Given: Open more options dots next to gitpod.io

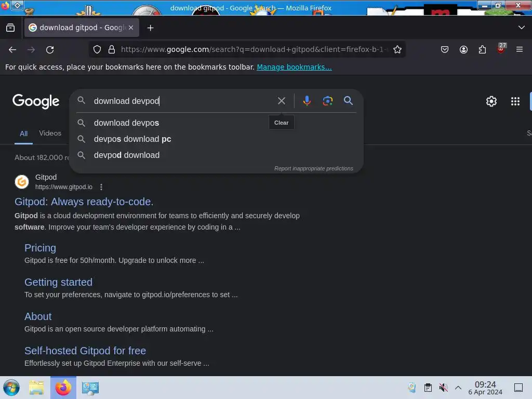Looking at the screenshot, I should pos(101,187).
